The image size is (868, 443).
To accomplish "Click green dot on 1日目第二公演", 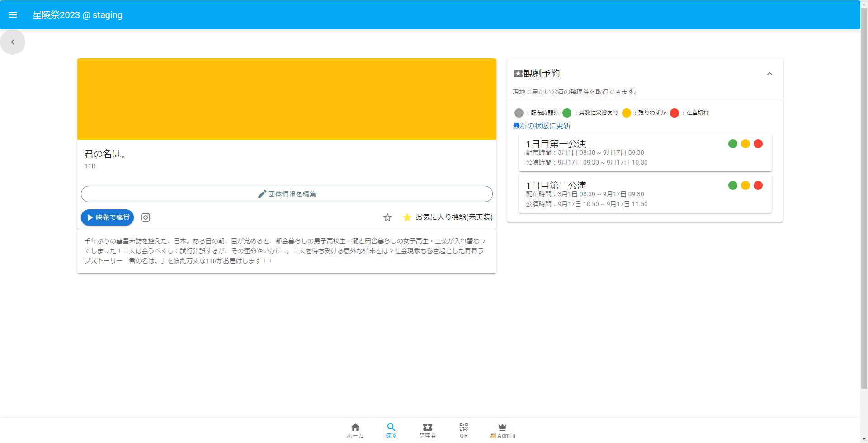I will [733, 185].
